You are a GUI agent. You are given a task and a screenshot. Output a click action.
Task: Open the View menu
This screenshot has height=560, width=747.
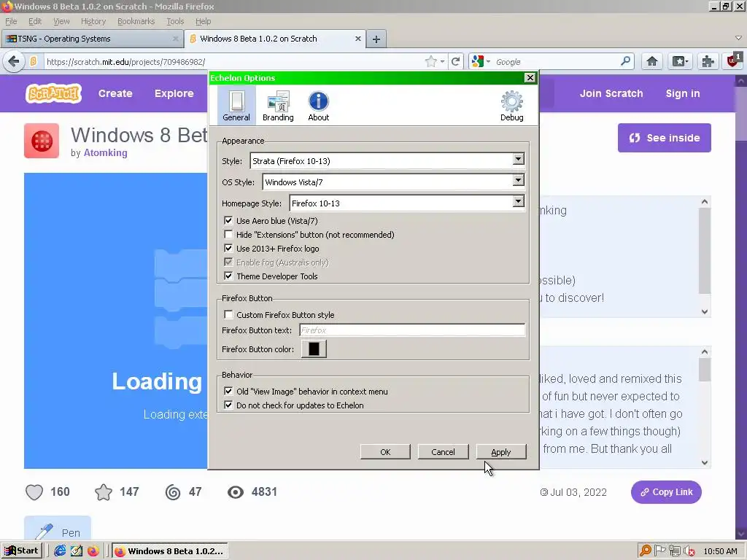(61, 21)
